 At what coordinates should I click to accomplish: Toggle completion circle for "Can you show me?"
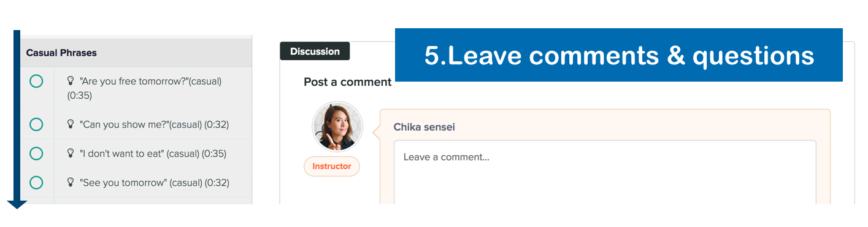(36, 125)
